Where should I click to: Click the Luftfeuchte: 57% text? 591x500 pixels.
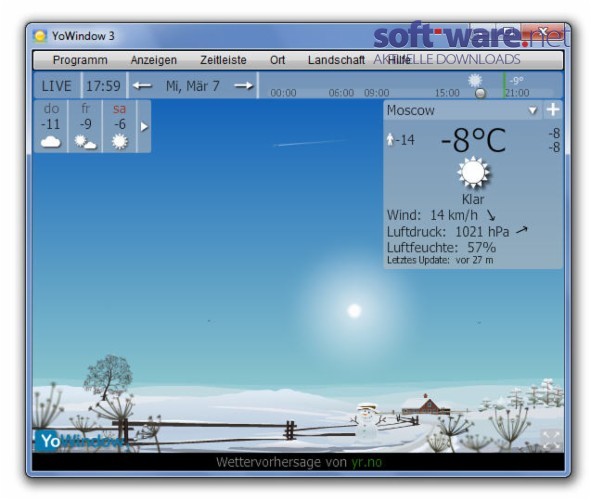441,248
